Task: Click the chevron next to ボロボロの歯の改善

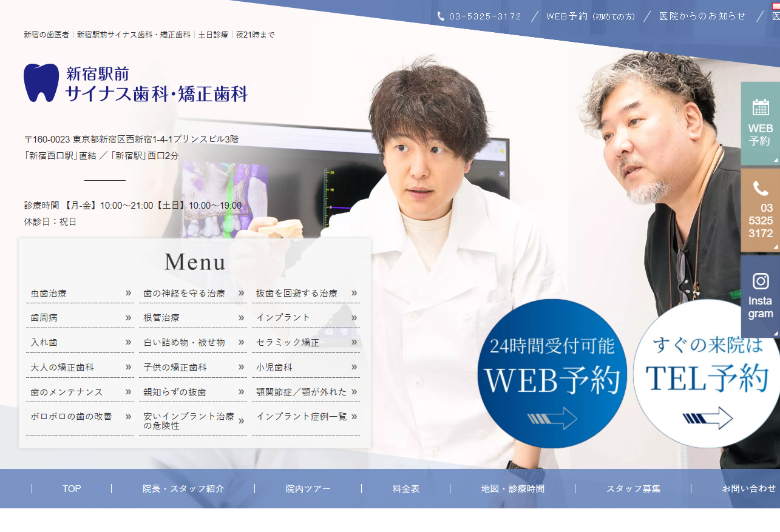Action: pos(129,416)
